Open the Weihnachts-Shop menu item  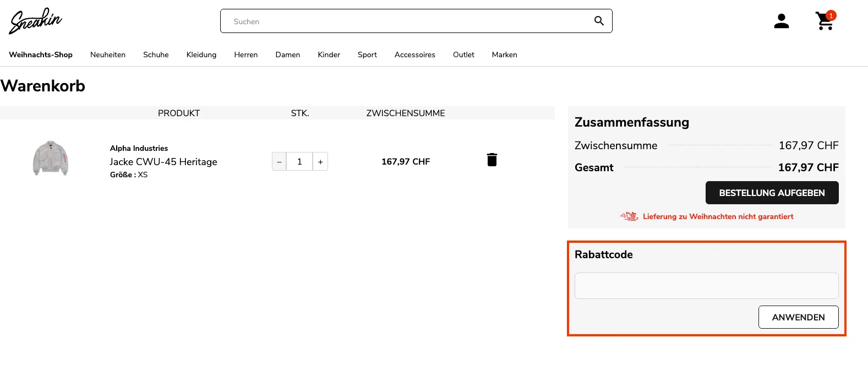click(41, 55)
